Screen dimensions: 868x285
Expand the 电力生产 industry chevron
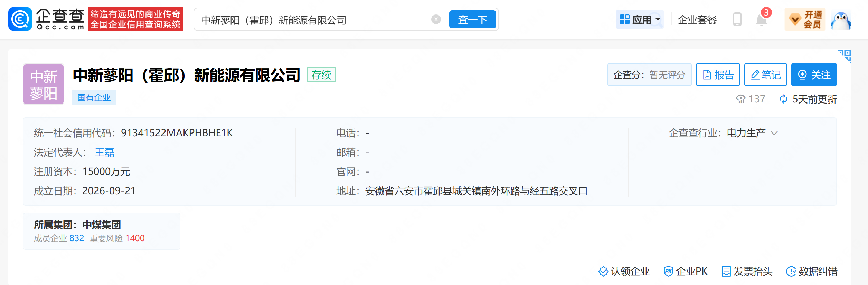[774, 133]
